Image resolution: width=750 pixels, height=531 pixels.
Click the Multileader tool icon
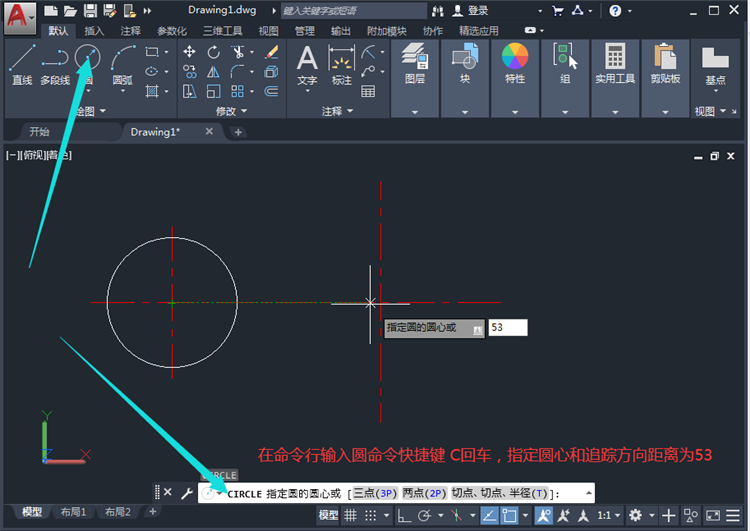[x=368, y=72]
